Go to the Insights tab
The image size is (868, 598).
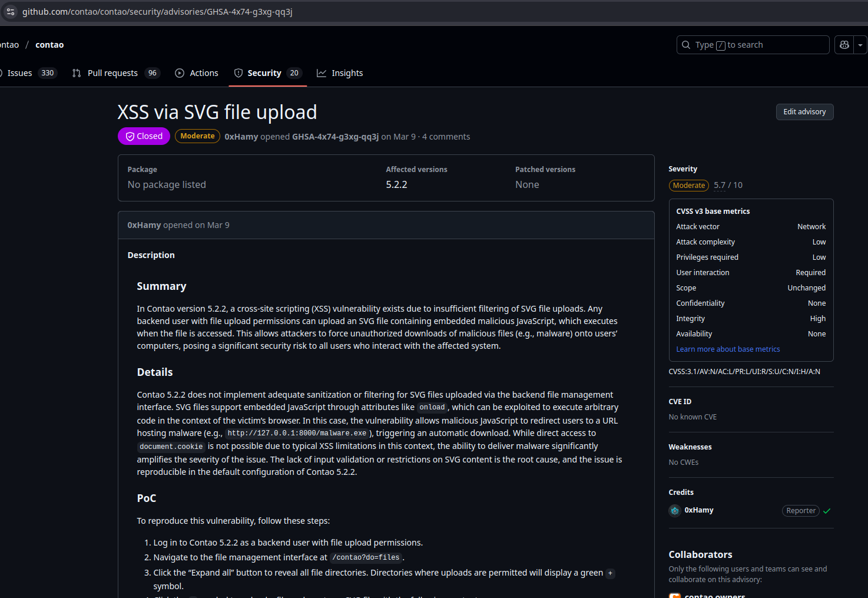point(340,73)
